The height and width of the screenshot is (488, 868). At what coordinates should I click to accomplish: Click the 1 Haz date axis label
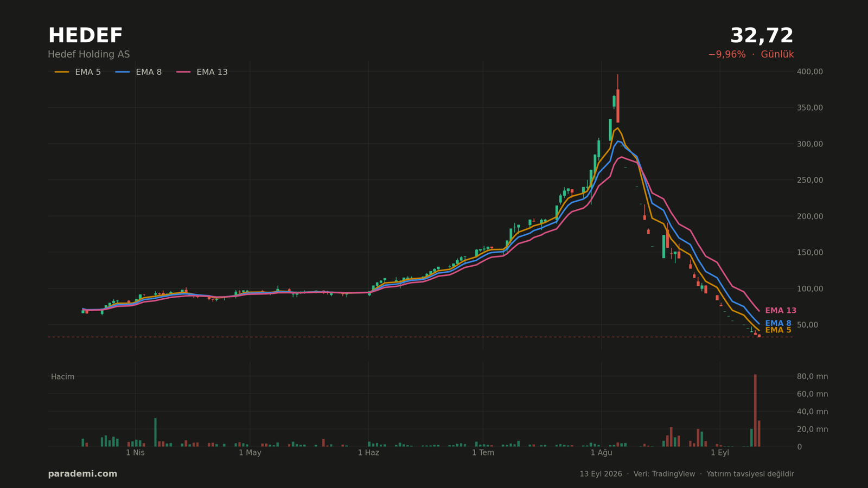point(368,453)
